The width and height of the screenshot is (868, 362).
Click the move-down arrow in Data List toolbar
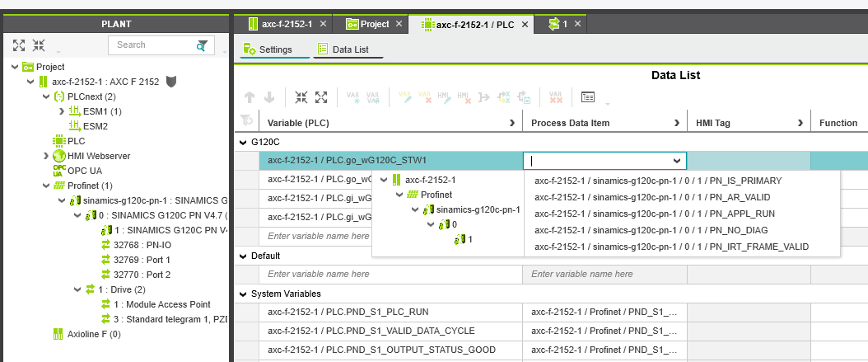point(269,97)
